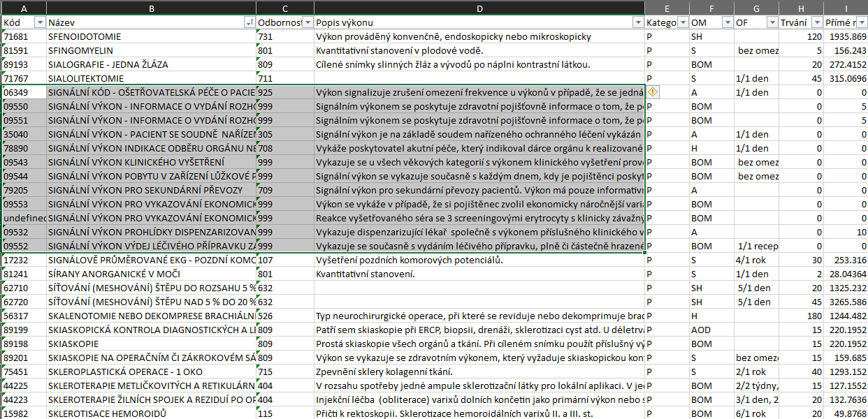The width and height of the screenshot is (868, 419).
Task: Click the value 253.316
Action: (846, 260)
